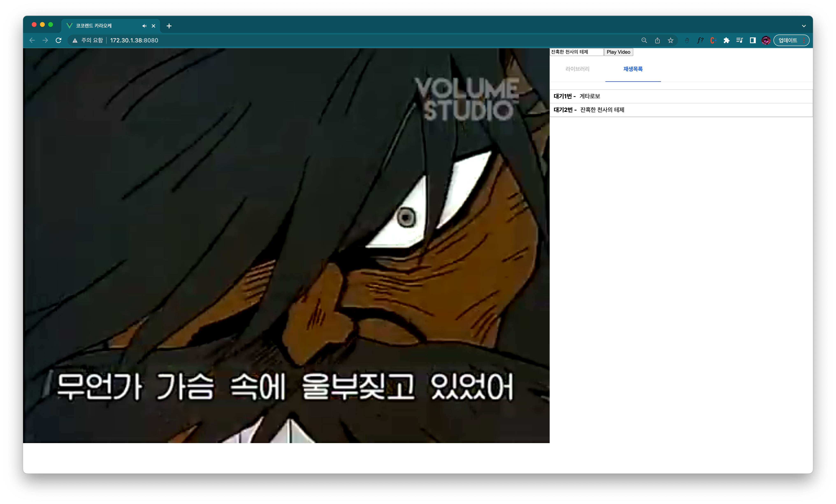Go back with the browser back arrow
This screenshot has width=836, height=504.
[32, 40]
